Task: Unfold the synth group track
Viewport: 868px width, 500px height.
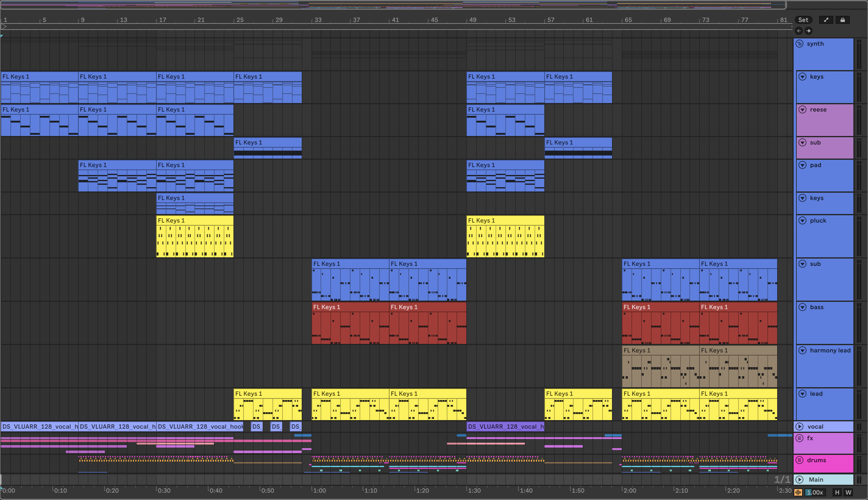Action: point(799,44)
